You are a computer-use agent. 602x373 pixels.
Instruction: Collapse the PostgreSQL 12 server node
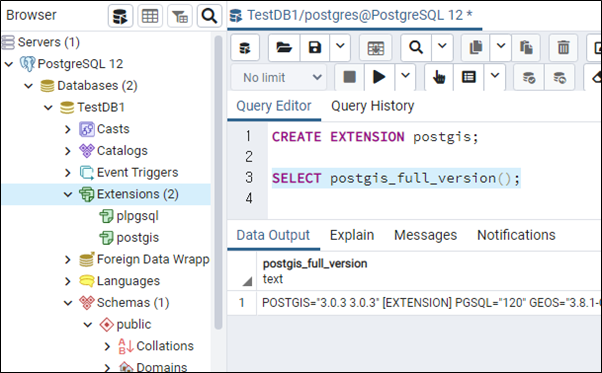coord(9,64)
